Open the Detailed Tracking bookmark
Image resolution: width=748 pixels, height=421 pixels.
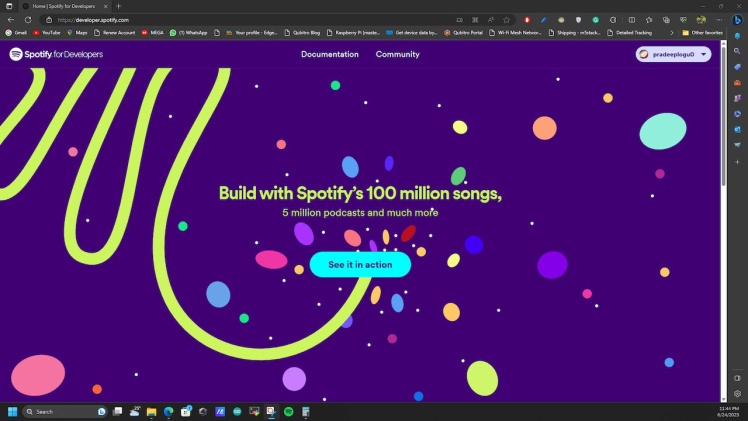(629, 33)
